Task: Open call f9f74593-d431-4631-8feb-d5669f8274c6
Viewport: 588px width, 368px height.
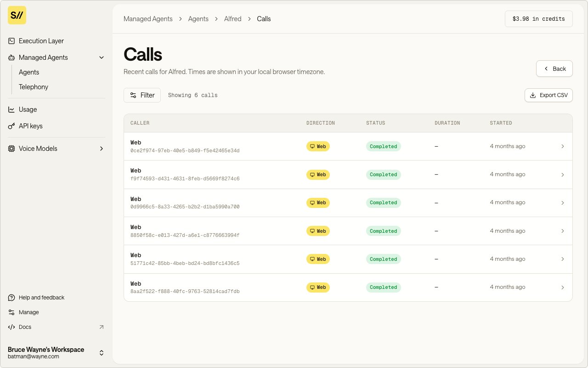Action: [x=348, y=174]
